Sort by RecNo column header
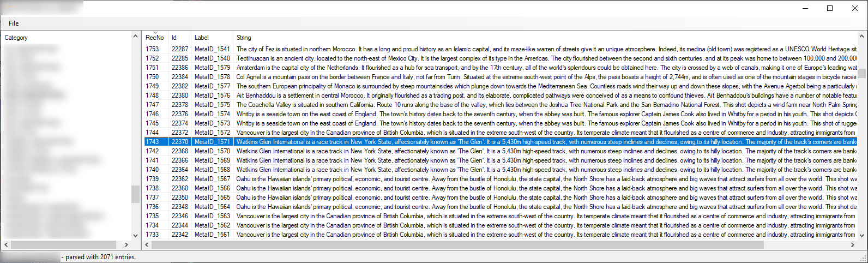 point(154,38)
